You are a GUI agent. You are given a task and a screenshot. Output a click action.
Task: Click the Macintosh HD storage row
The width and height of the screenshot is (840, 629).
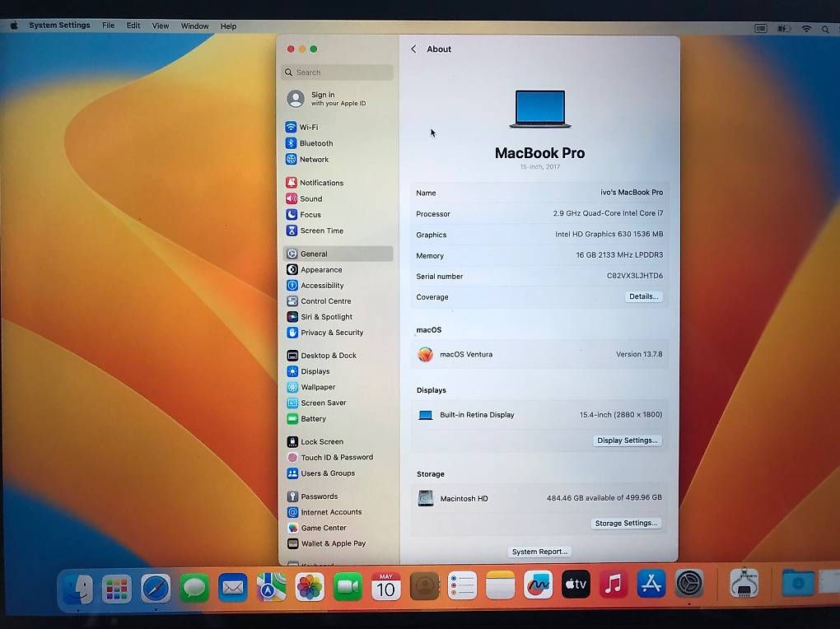[539, 498]
